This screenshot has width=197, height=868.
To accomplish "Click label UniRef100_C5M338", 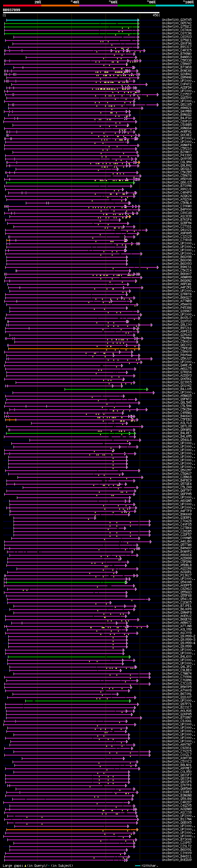I will click(177, 60).
